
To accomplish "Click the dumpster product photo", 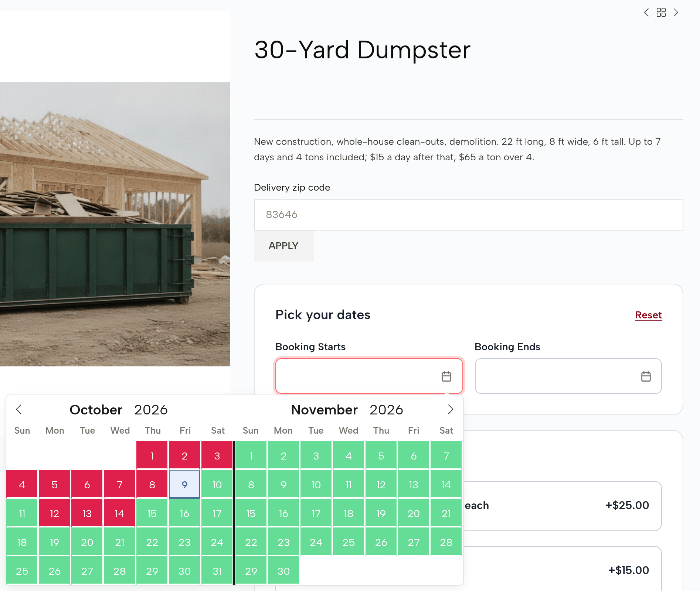I will pos(115,224).
